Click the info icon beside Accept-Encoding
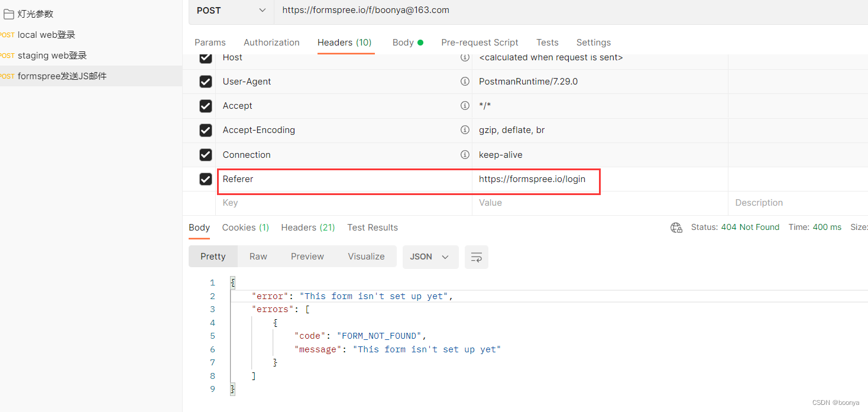Image resolution: width=868 pixels, height=412 pixels. click(465, 130)
